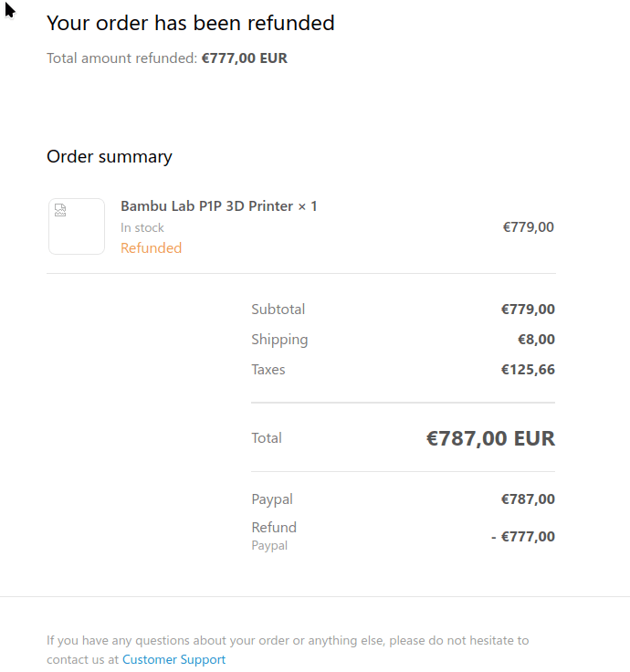
Task: Select the Subtotal row amount €779,00
Action: tap(527, 310)
